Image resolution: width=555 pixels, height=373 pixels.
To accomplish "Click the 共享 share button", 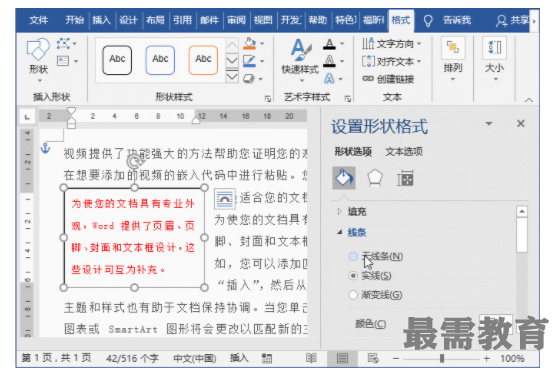I will pyautogui.click(x=513, y=21).
